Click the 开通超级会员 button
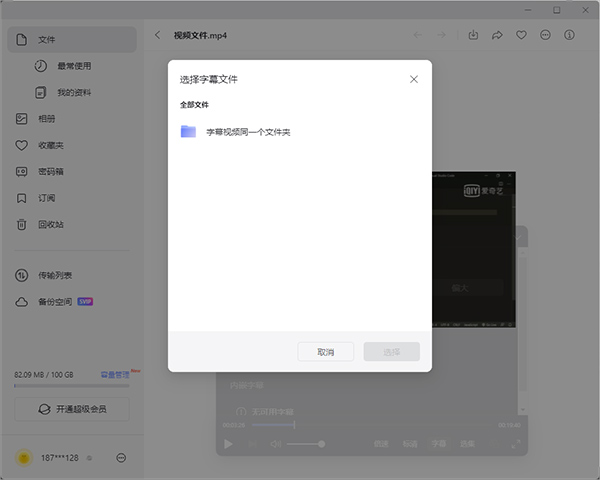Viewport: 600px width, 480px height. (71, 409)
